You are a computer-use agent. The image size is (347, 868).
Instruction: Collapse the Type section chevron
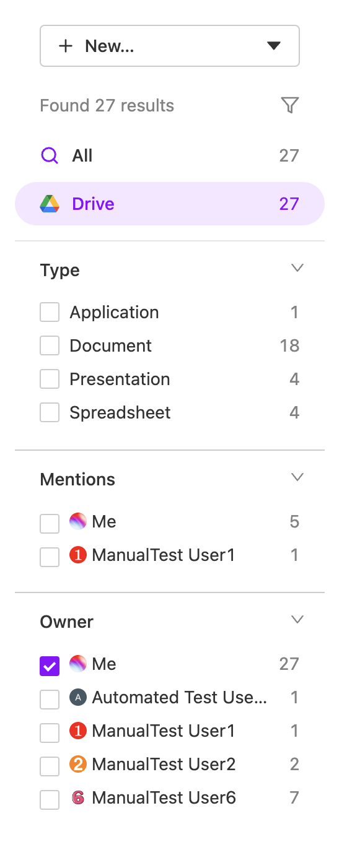pyautogui.click(x=297, y=268)
